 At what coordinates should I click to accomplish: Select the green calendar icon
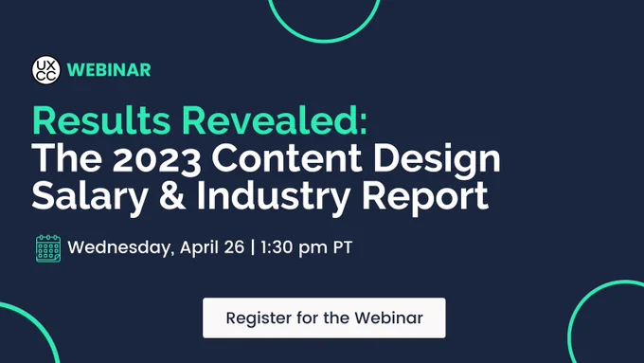[x=48, y=248]
